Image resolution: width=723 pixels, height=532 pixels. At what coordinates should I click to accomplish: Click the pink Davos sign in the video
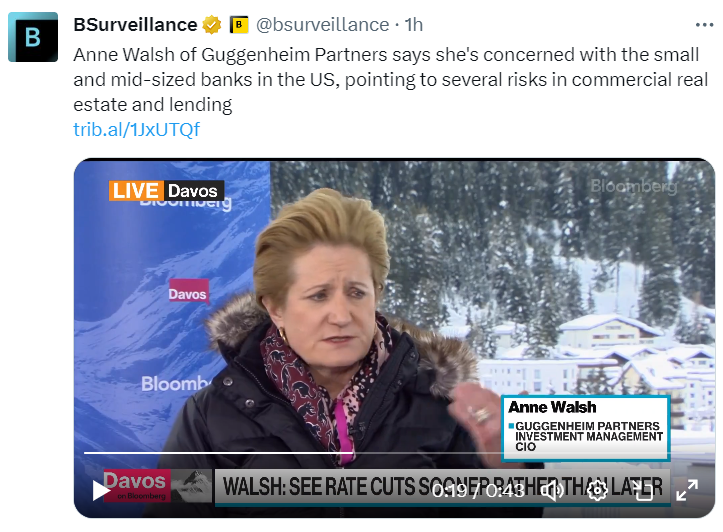[x=189, y=292]
